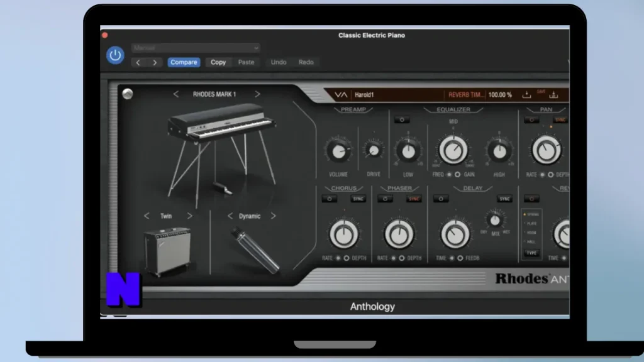Viewport: 644px width, 362px height.
Task: Click the round silver settings knob beside model name
Action: pyautogui.click(x=128, y=94)
